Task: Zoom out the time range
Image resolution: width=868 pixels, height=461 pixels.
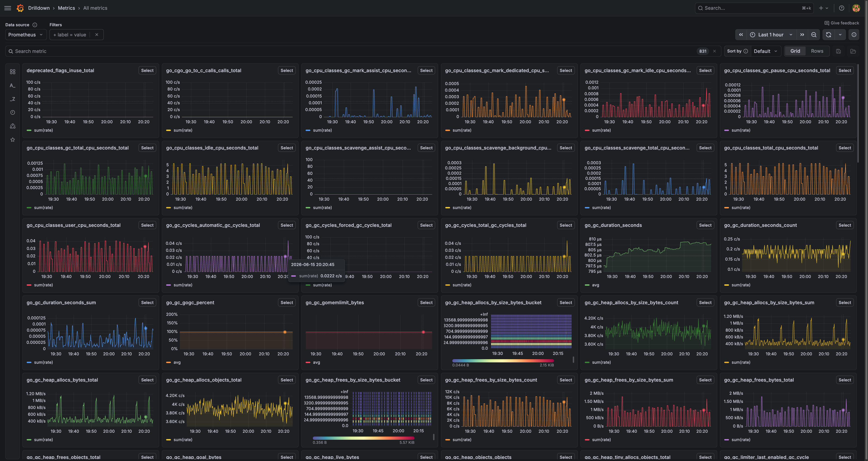Action: coord(814,35)
